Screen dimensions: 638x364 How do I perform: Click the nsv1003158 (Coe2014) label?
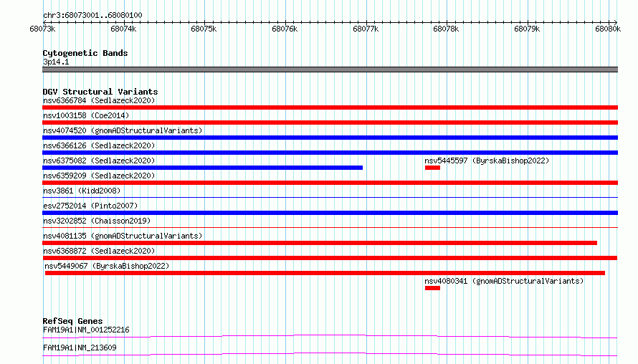pos(86,115)
